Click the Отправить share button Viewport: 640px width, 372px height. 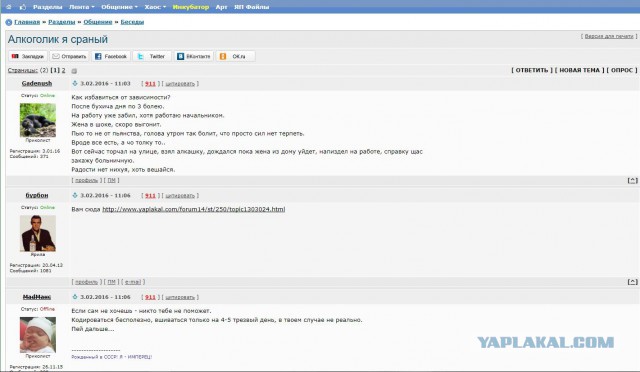click(69, 56)
